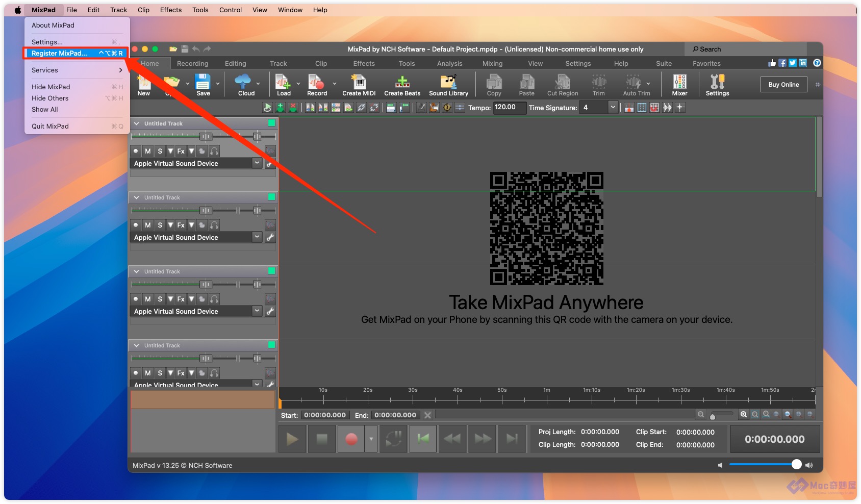861x504 pixels.
Task: Open the Sound Library
Action: coord(448,85)
